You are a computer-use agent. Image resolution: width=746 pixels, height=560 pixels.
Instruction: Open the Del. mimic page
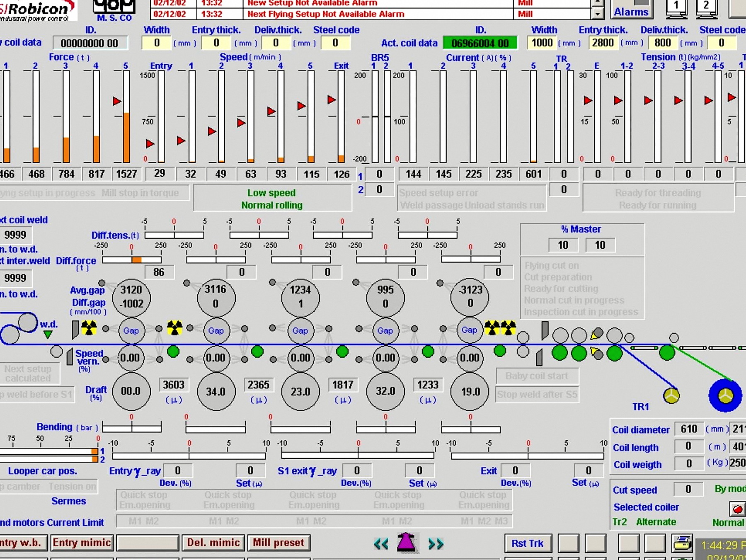(x=213, y=543)
